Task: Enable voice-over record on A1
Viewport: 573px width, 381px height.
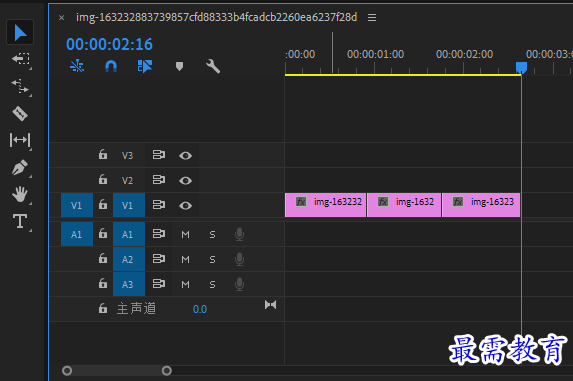Action: tap(239, 235)
